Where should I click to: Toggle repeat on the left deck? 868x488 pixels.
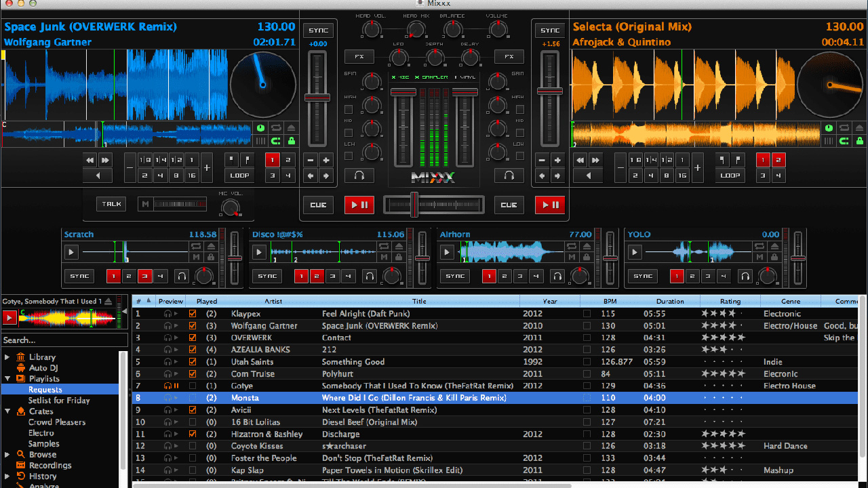[275, 127]
